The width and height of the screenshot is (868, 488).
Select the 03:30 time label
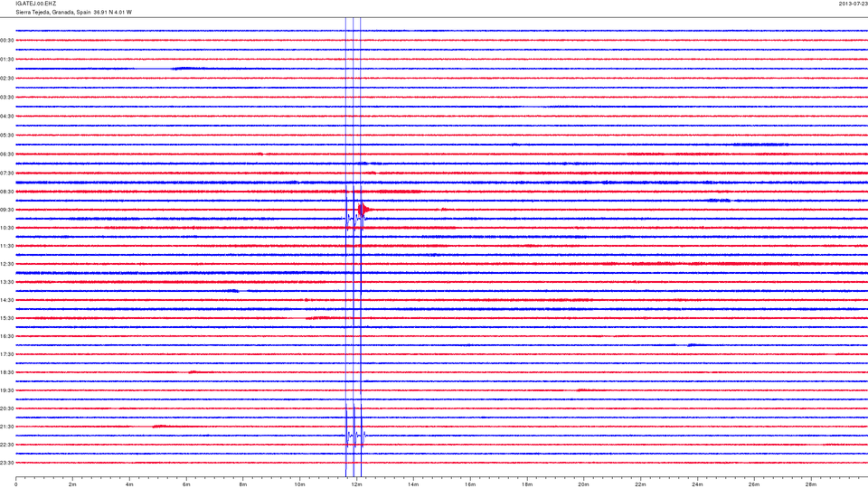[x=7, y=98]
